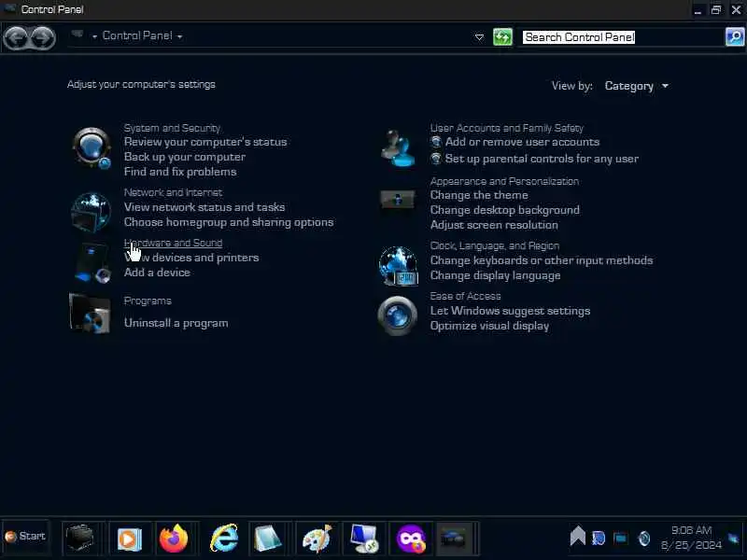The image size is (747, 560).
Task: Click Review your computer's status
Action: [205, 142]
